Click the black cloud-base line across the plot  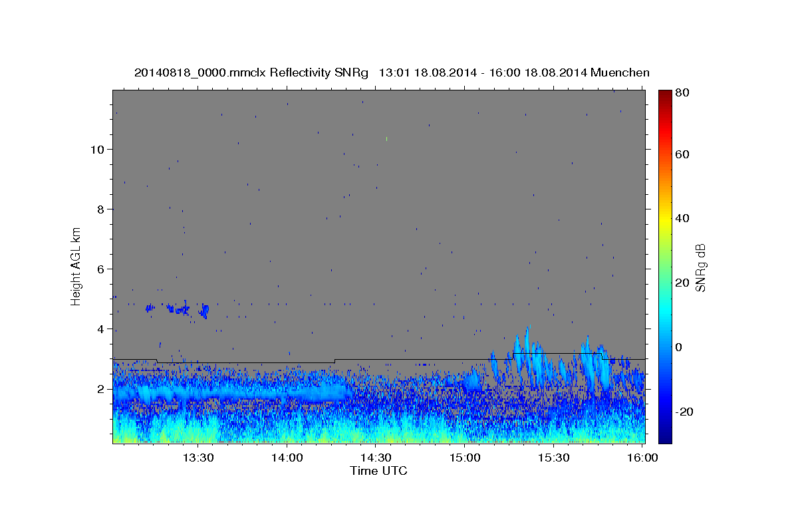(379, 360)
